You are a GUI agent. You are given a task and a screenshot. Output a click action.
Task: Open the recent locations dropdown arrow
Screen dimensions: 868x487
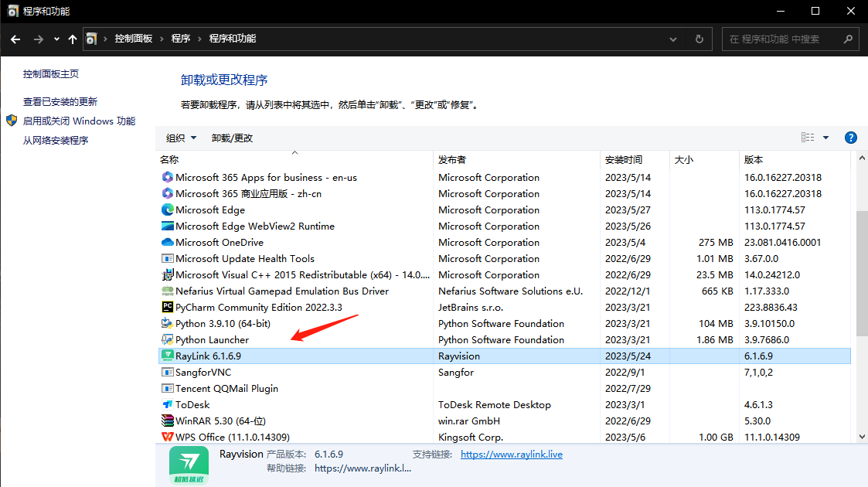(x=56, y=39)
